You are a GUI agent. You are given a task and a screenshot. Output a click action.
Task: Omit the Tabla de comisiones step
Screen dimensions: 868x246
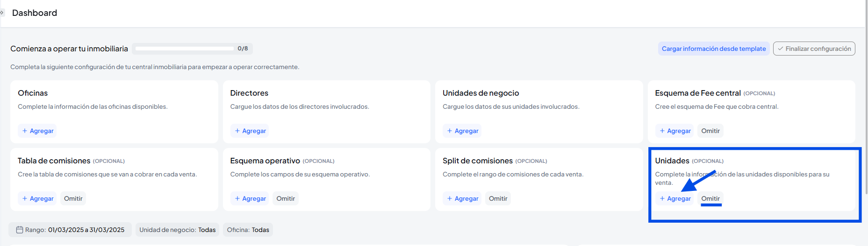tap(73, 198)
